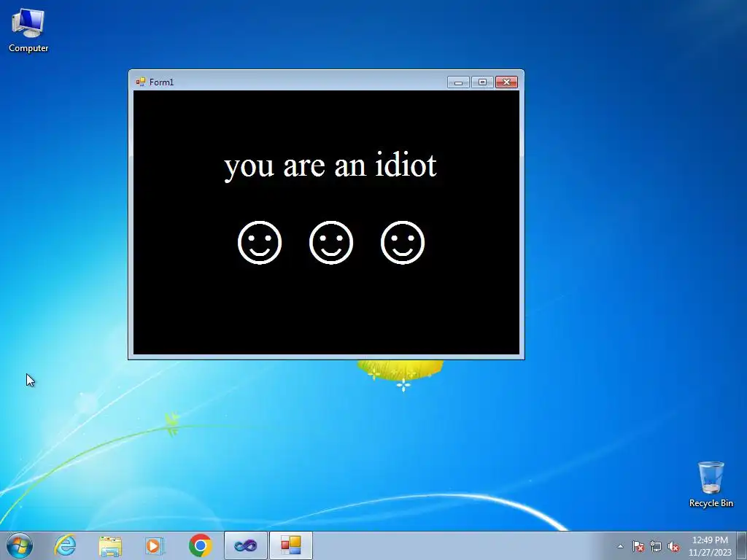Click the Form1 window title text

coord(161,82)
